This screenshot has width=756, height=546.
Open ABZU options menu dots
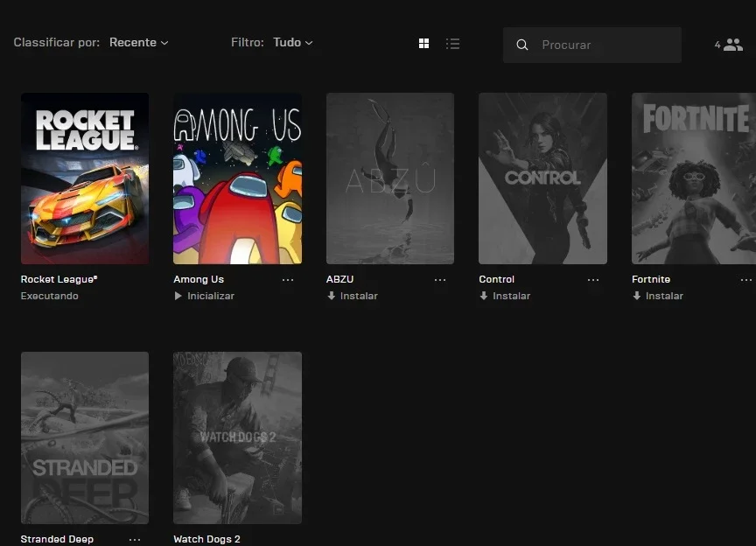pyautogui.click(x=440, y=280)
